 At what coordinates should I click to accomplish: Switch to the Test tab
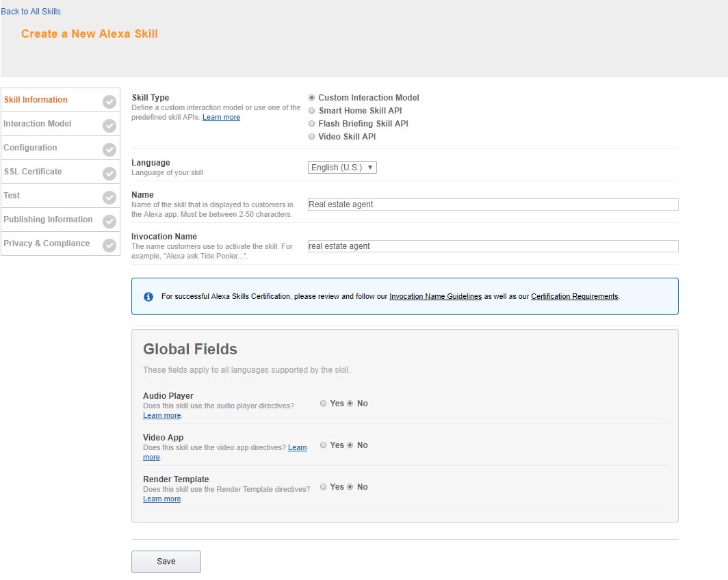pos(60,196)
